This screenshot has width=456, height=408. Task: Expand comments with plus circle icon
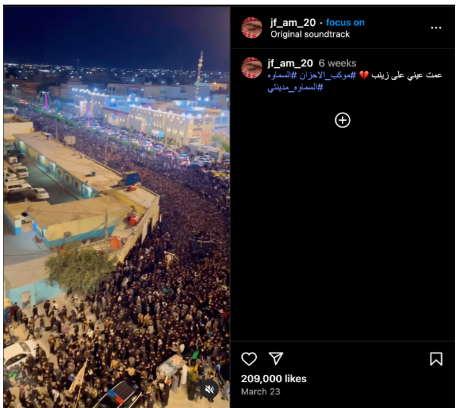point(342,120)
